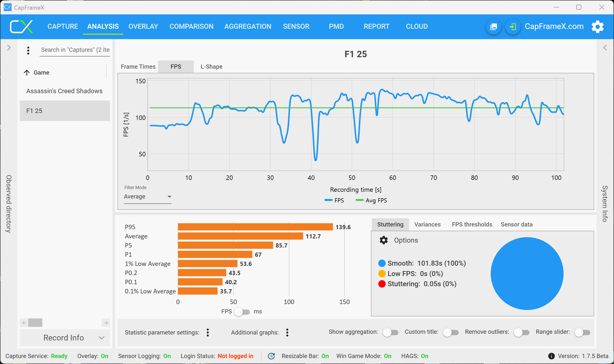Enable the Remove outliers switch

pos(521,332)
